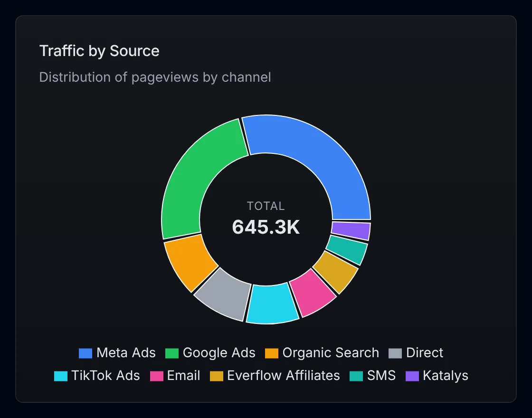Toggle the TikTok Ads legend label
Viewport: 532px width, 418px height.
coord(105,376)
